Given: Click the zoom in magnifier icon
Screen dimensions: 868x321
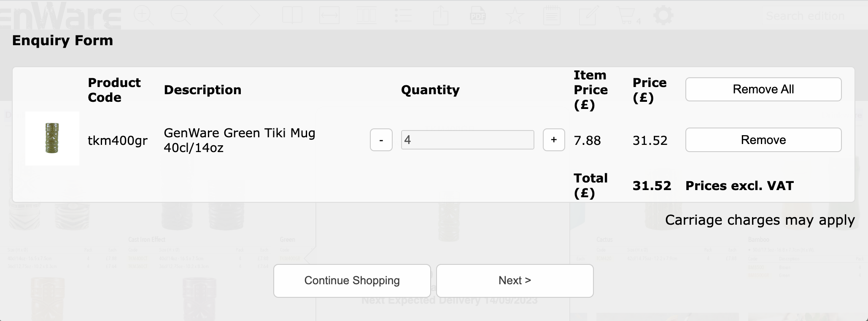Looking at the screenshot, I should (144, 15).
